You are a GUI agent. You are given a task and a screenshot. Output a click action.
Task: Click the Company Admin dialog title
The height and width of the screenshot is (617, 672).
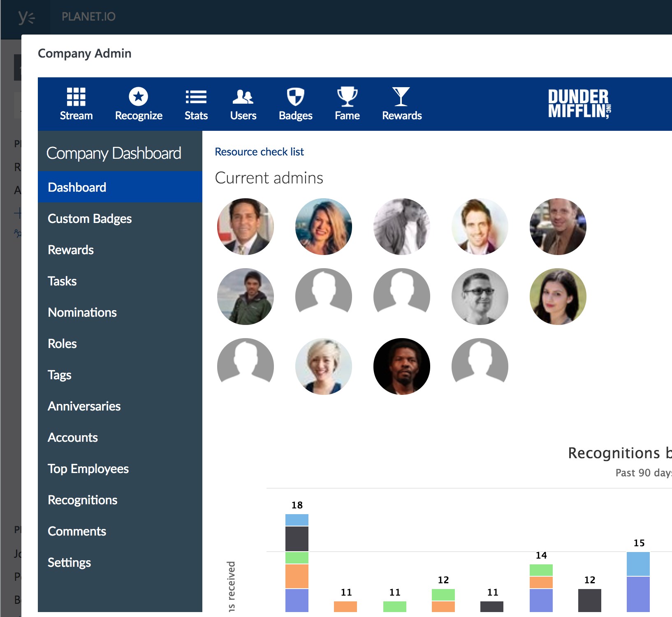85,53
